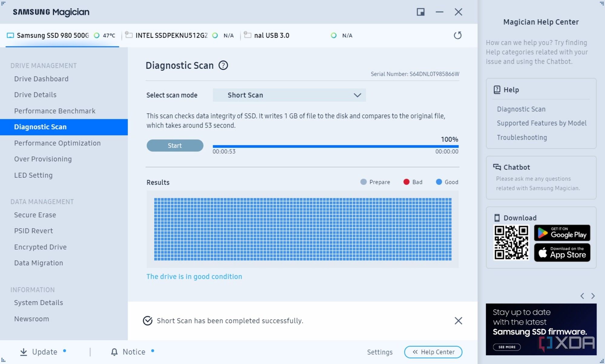Click the scan results block grid
605x364 pixels.
coord(303,229)
